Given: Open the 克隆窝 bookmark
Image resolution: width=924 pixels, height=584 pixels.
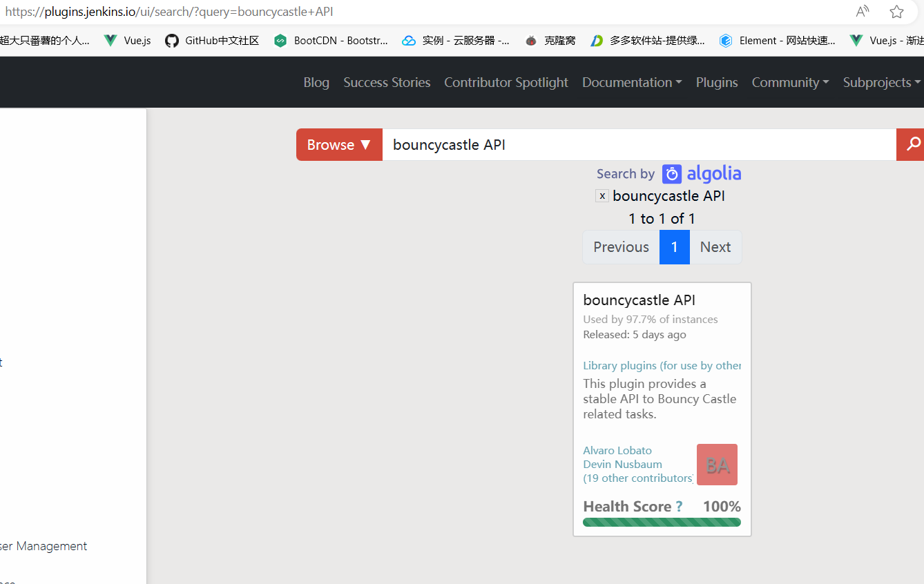Looking at the screenshot, I should point(550,41).
